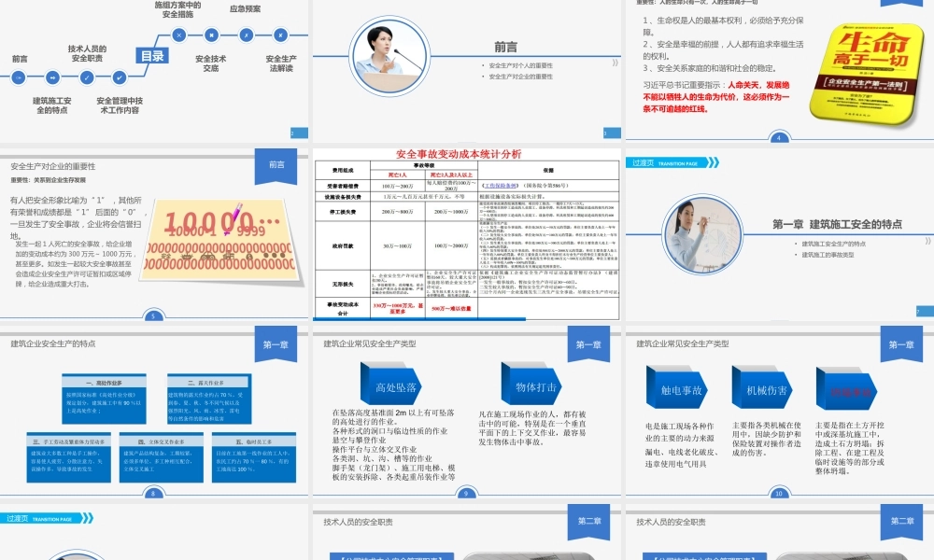This screenshot has height=560, width=934.
Task: Click the 无形损失 row label
Action: point(343,284)
